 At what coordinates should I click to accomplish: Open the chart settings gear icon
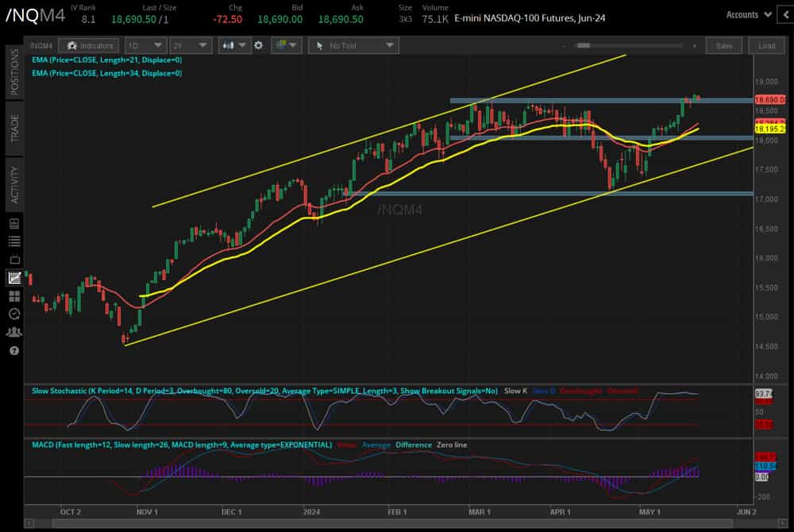pyautogui.click(x=259, y=45)
